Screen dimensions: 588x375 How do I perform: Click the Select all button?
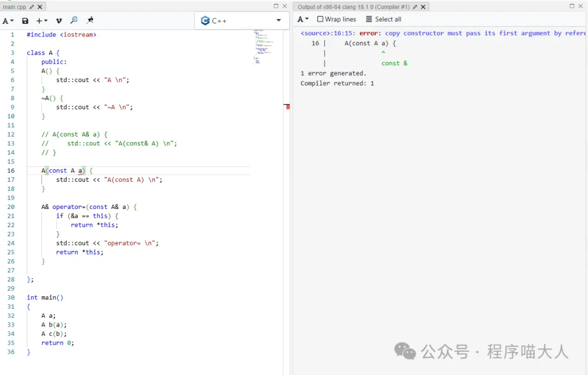click(384, 19)
